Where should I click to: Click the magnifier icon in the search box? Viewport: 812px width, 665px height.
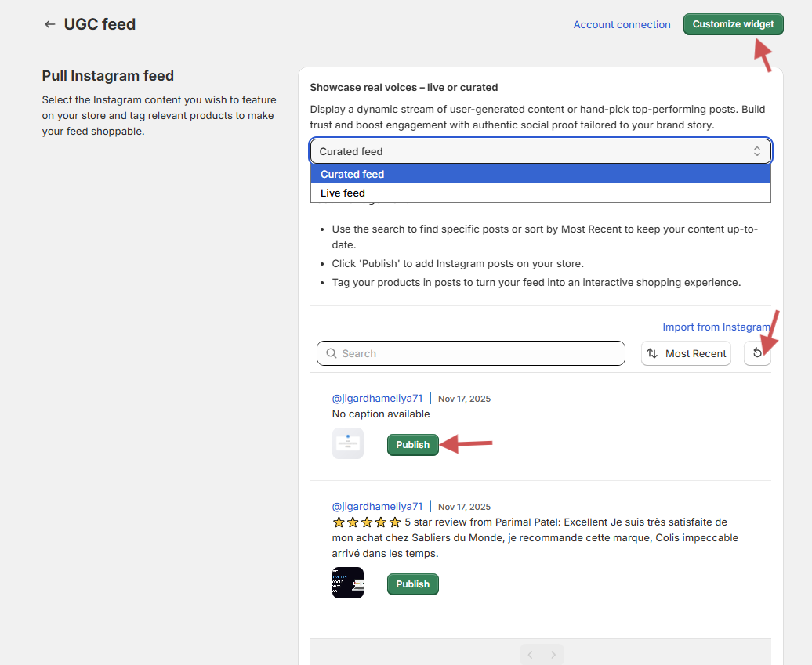332,353
